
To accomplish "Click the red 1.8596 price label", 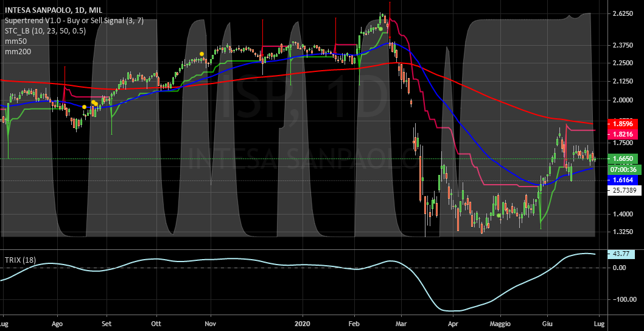I will coord(622,123).
